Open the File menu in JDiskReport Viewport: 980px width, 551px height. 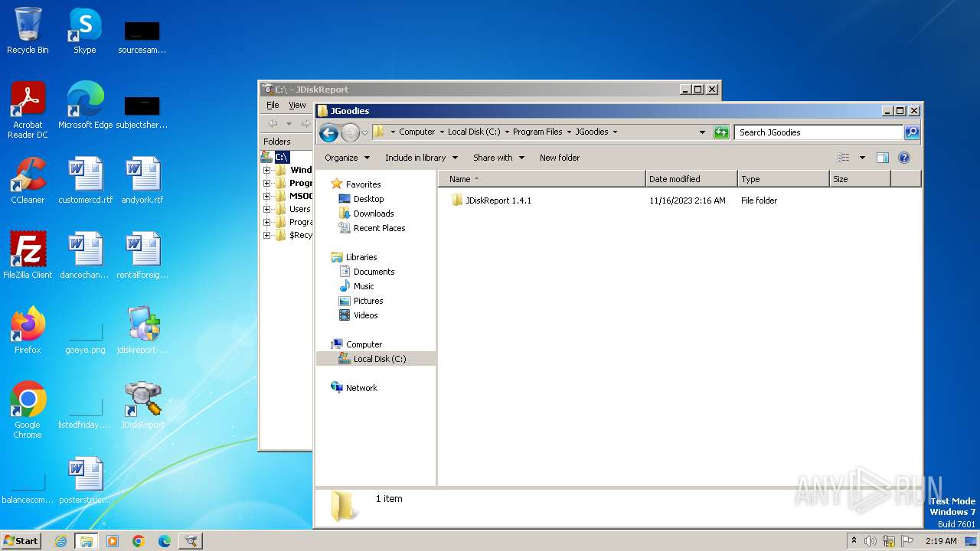[273, 105]
